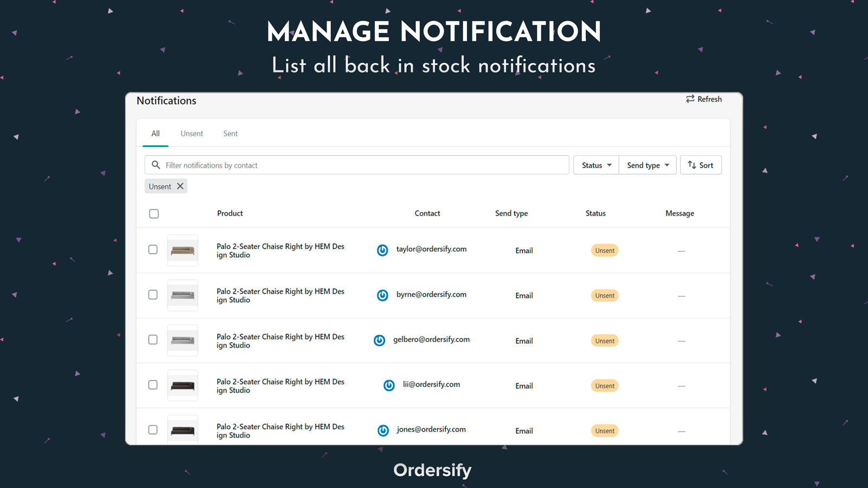Open the contact icon for gelbero@ordersify.com
This screenshot has width=868, height=488.
[379, 340]
